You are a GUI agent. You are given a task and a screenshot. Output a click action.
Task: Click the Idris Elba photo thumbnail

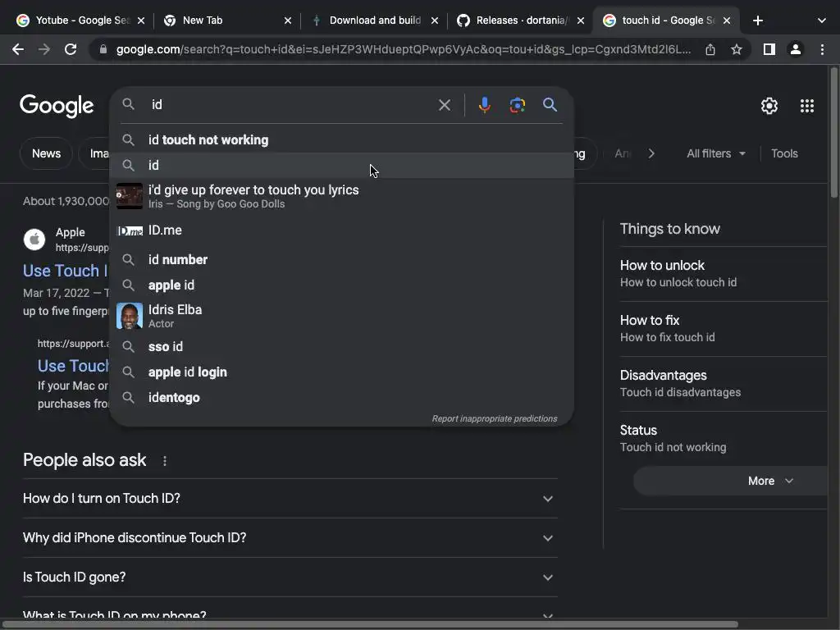pyautogui.click(x=129, y=316)
